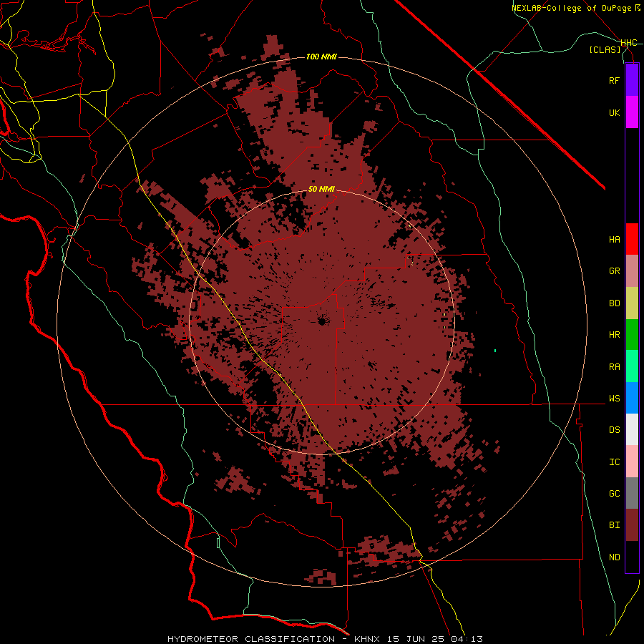Pick the RA mint-green legend swatch
The image size is (644, 644).
click(x=632, y=366)
